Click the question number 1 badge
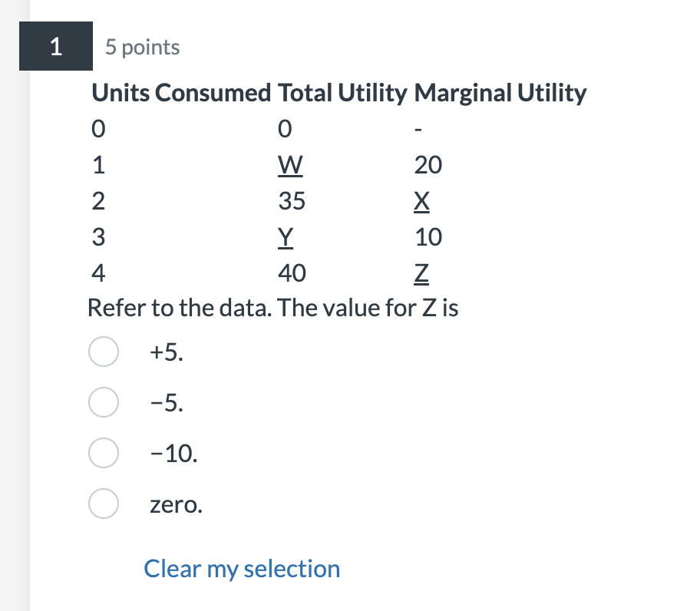 point(55,46)
